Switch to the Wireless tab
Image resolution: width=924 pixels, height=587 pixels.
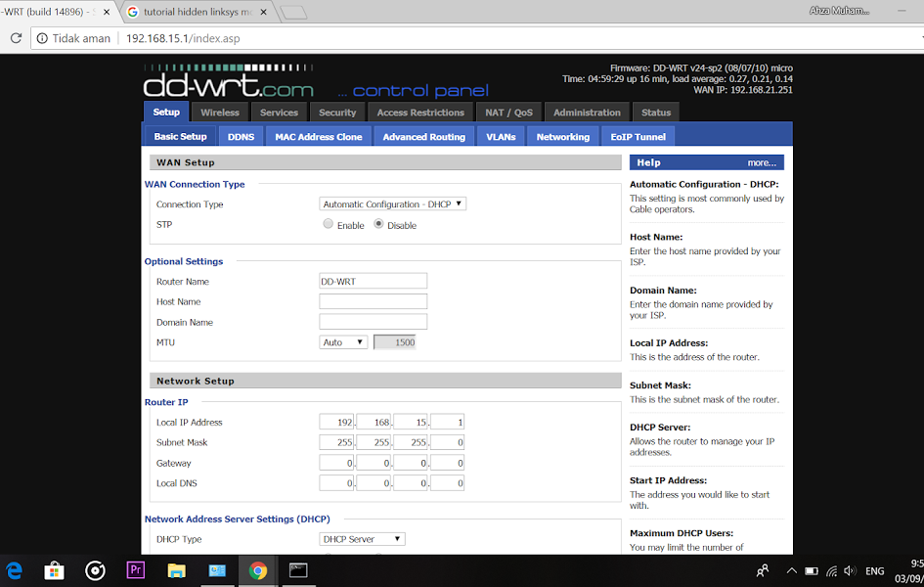tap(219, 112)
